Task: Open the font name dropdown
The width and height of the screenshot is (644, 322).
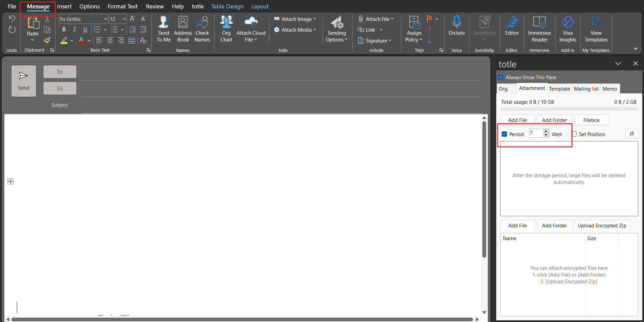Action: point(105,19)
